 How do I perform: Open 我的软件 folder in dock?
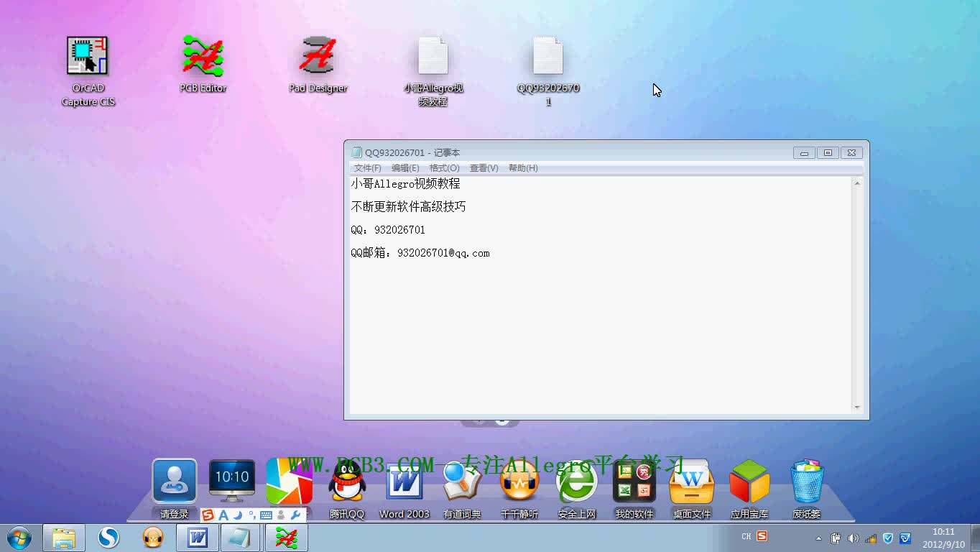point(634,489)
